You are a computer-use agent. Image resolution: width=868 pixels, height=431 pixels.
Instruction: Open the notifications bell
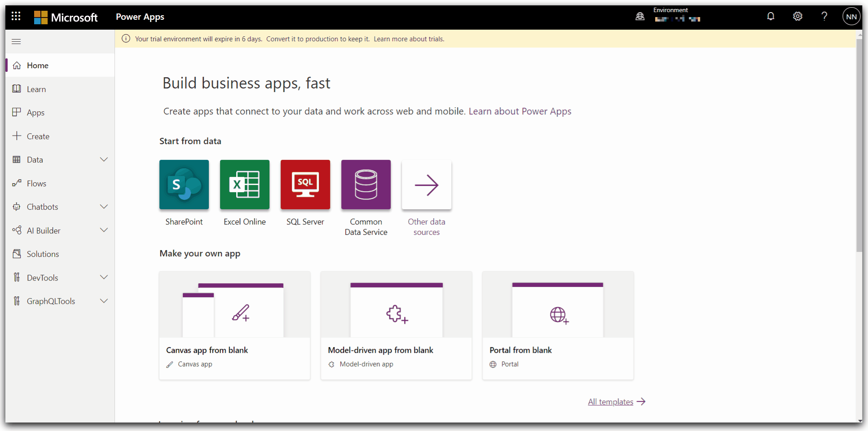(771, 17)
